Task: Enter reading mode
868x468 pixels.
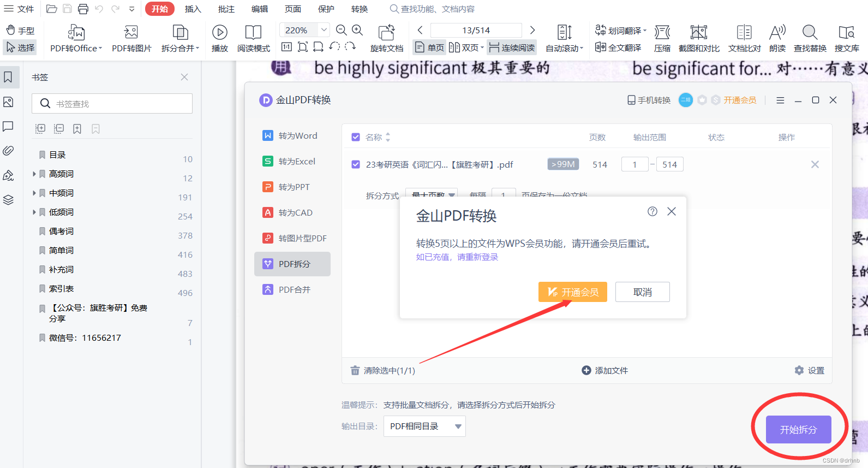Action: pos(254,39)
